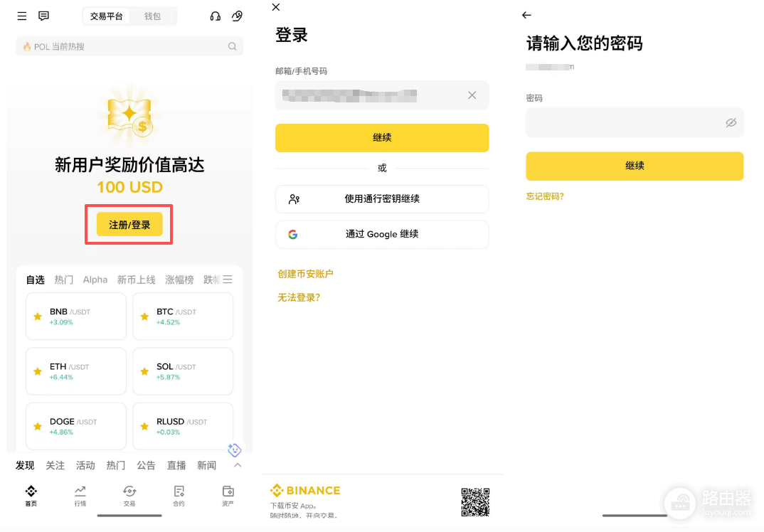Select the 涨幅榜 market tab

pyautogui.click(x=179, y=280)
